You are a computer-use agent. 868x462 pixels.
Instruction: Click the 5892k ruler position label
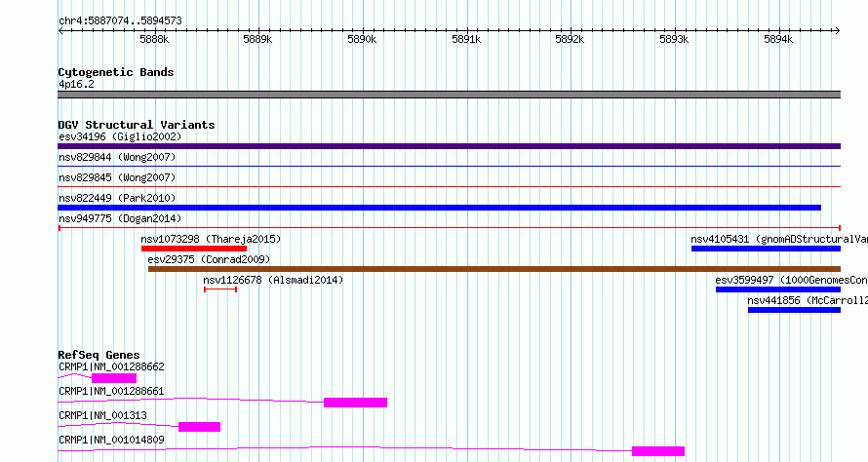click(x=571, y=39)
